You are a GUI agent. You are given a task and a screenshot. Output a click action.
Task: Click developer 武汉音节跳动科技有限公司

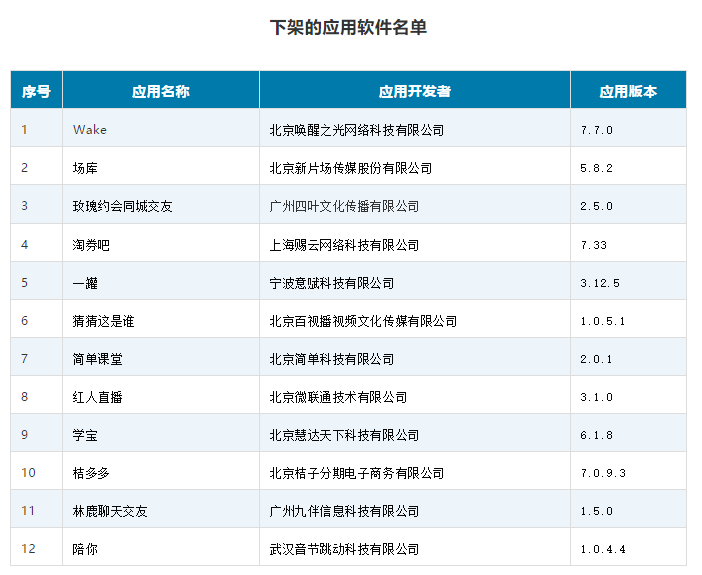point(344,549)
